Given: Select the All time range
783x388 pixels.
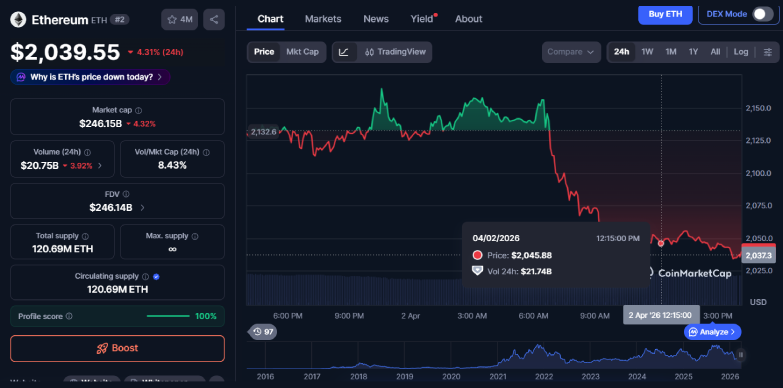Looking at the screenshot, I should pyautogui.click(x=715, y=52).
